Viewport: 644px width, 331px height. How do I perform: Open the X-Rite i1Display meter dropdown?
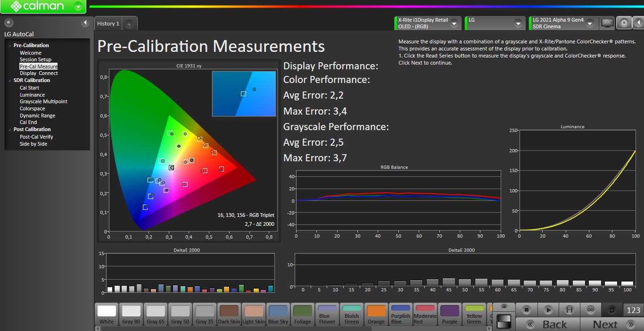(x=454, y=23)
